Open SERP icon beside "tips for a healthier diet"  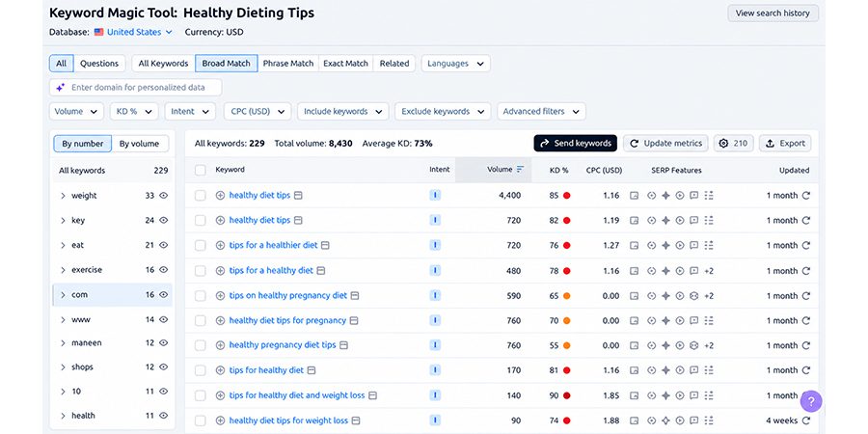coord(326,245)
